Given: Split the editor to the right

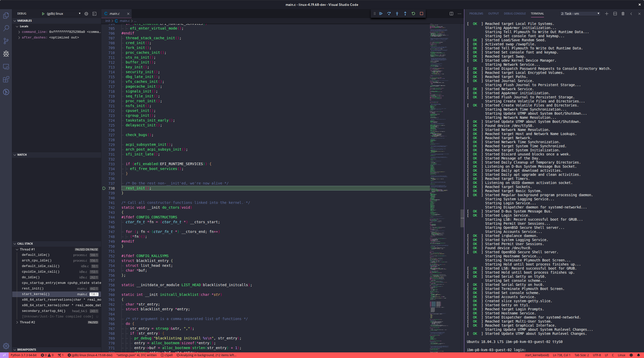Looking at the screenshot, I should coord(451,14).
